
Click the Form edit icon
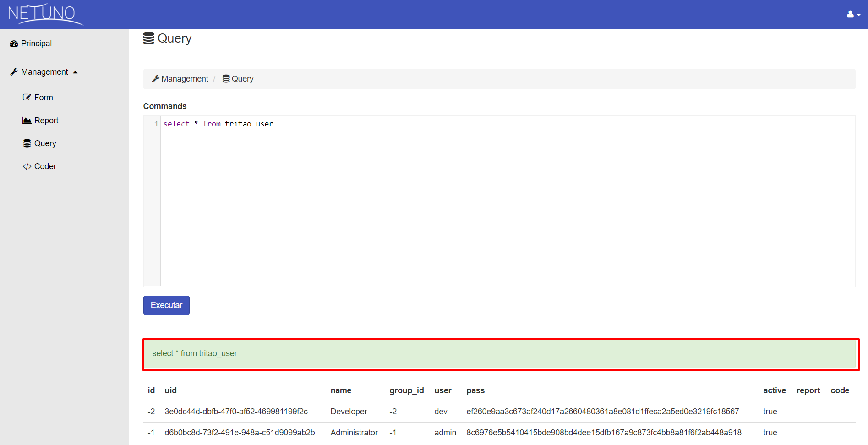coord(27,97)
